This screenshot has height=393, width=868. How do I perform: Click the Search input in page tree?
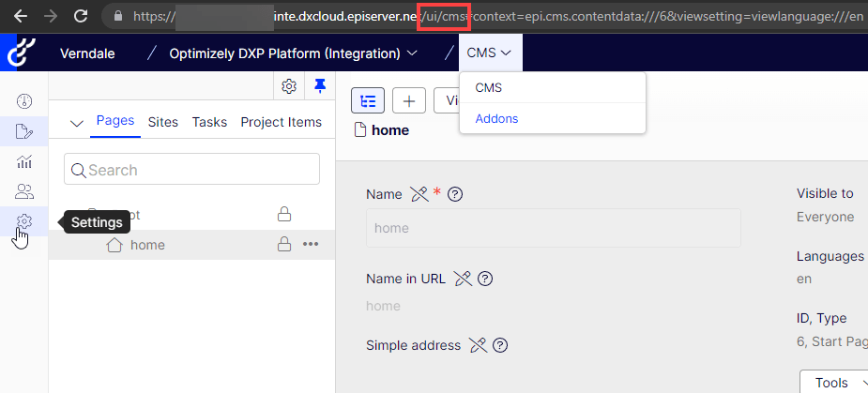[191, 169]
